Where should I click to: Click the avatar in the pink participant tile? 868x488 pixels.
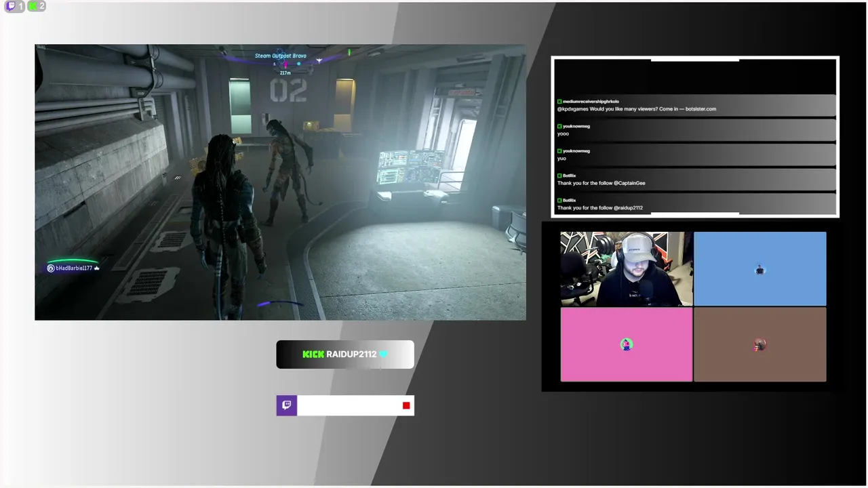tap(626, 344)
